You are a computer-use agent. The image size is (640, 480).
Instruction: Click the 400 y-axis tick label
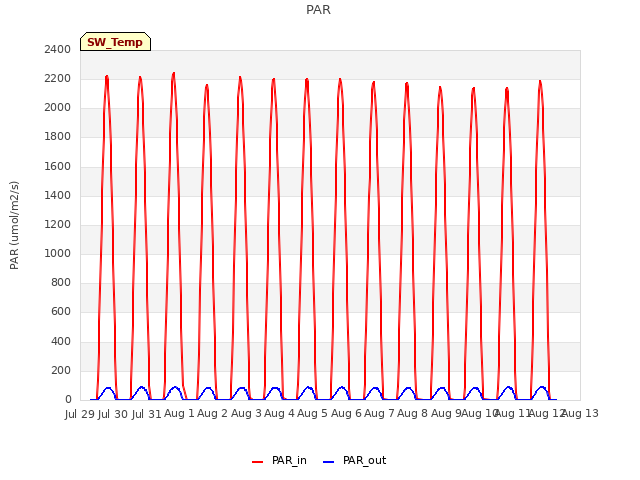(x=61, y=341)
